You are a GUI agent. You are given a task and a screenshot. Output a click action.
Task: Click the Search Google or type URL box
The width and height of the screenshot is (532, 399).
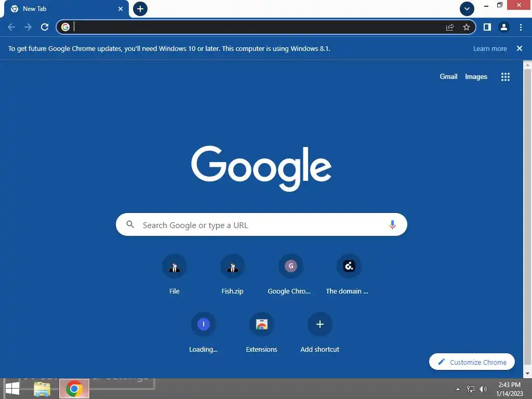pos(261,224)
